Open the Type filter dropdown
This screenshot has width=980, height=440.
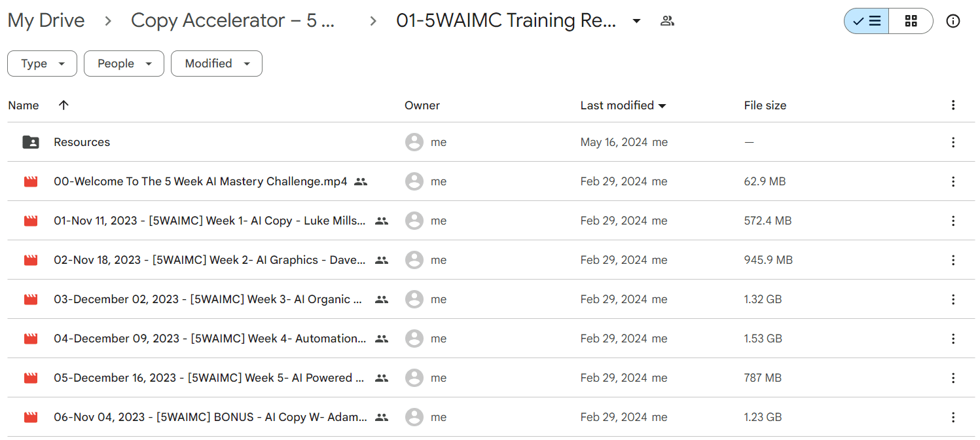coord(43,64)
